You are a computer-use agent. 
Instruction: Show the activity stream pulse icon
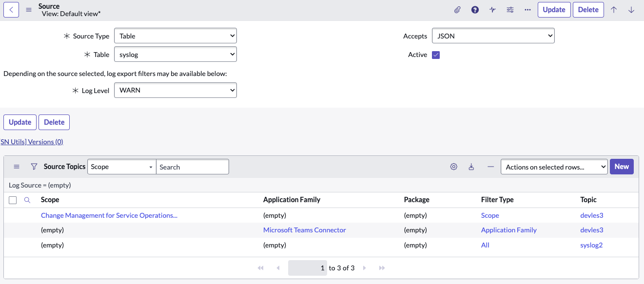(x=492, y=10)
